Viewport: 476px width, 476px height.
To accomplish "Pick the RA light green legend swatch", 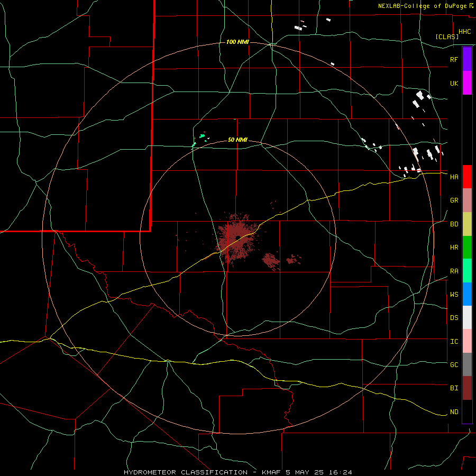I will [x=467, y=271].
